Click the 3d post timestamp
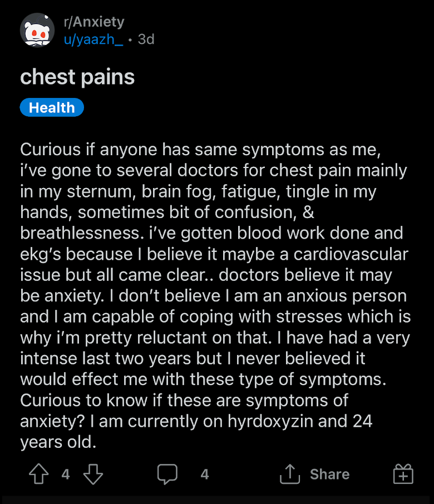This screenshot has height=504, width=434. [x=146, y=39]
